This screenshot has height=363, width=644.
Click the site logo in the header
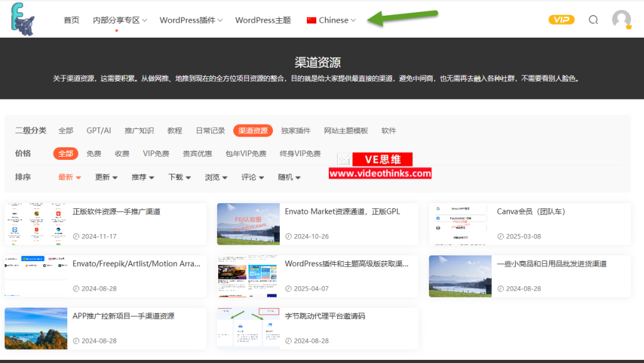point(23,20)
